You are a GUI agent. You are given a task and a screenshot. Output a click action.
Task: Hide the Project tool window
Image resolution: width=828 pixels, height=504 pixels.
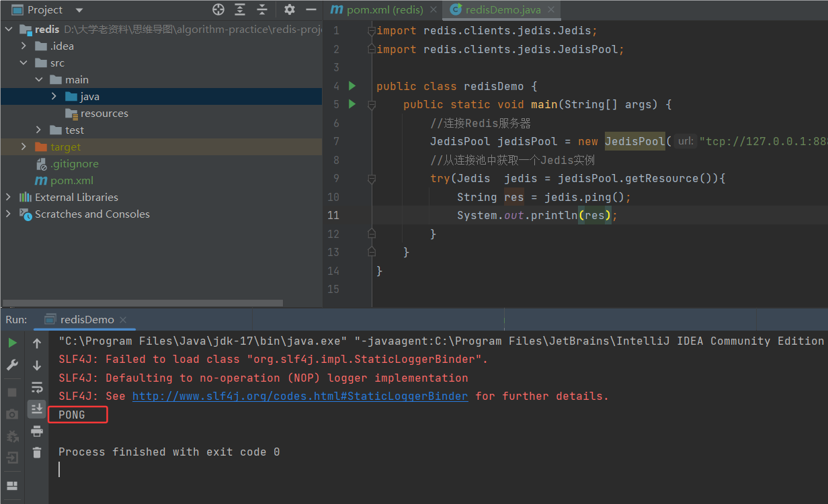coord(310,9)
